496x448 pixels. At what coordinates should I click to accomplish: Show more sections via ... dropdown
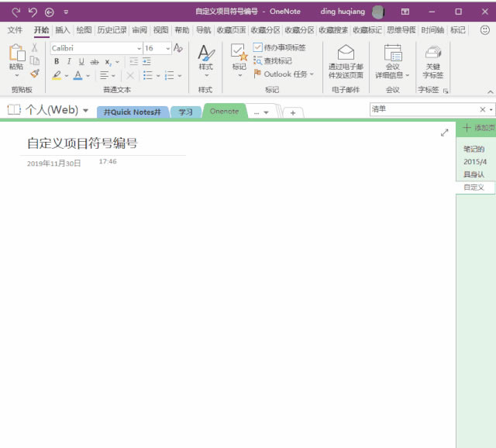pos(261,112)
